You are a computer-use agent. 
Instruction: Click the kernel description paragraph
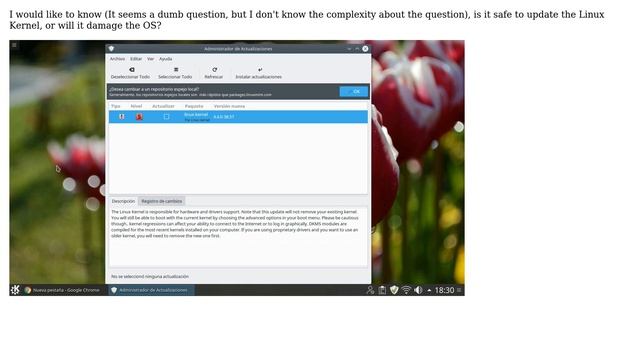point(234,224)
